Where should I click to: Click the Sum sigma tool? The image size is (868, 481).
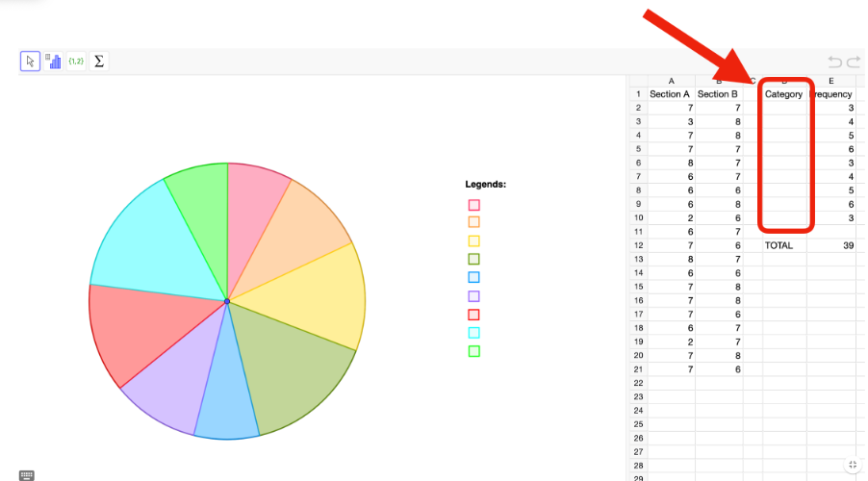98,61
